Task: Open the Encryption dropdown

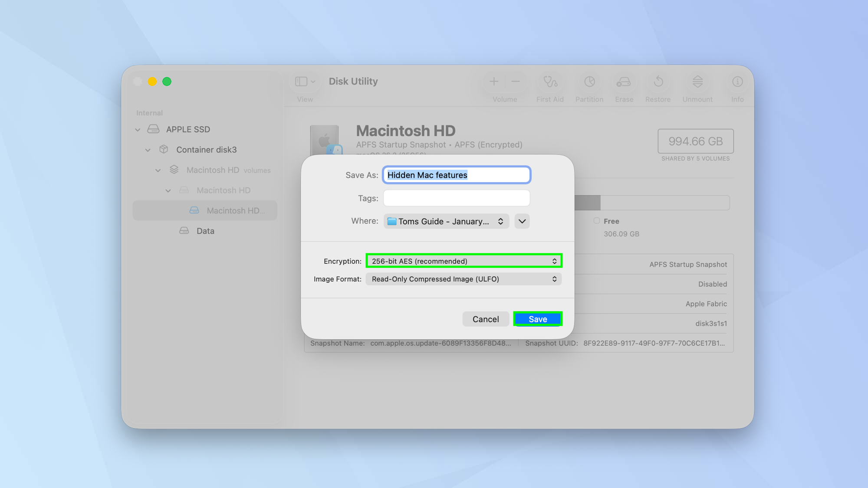Action: 463,261
